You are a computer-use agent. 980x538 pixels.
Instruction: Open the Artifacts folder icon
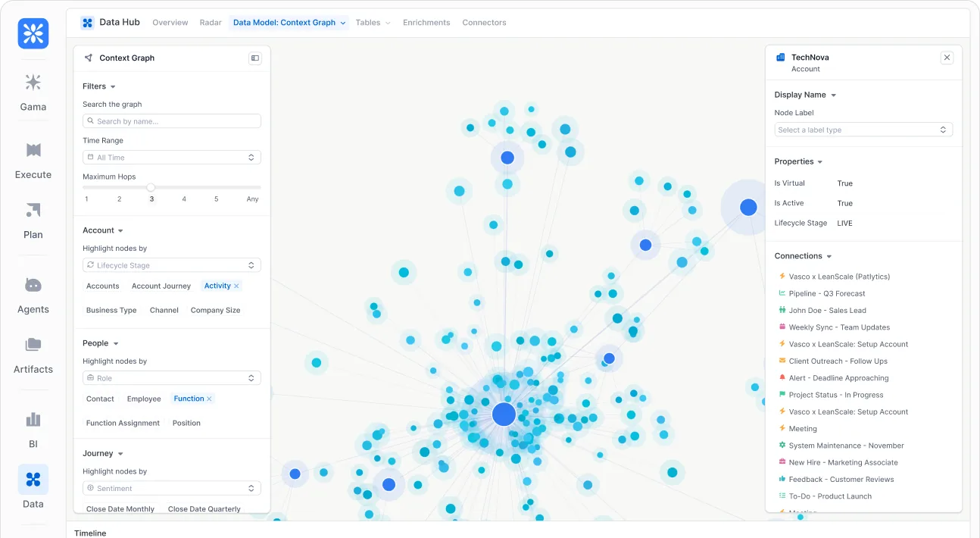click(33, 345)
